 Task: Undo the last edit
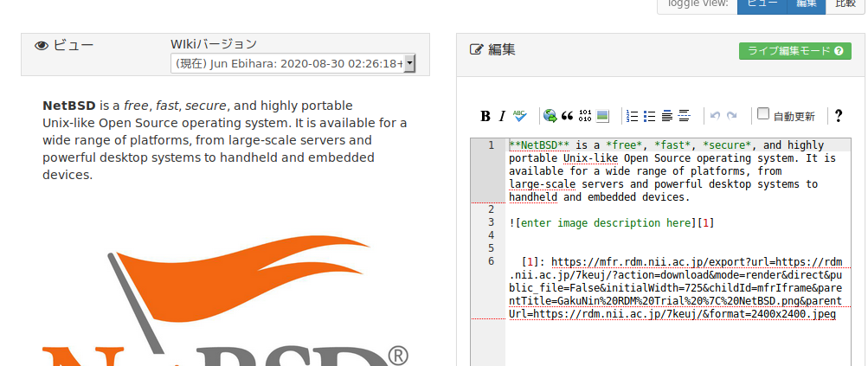715,116
